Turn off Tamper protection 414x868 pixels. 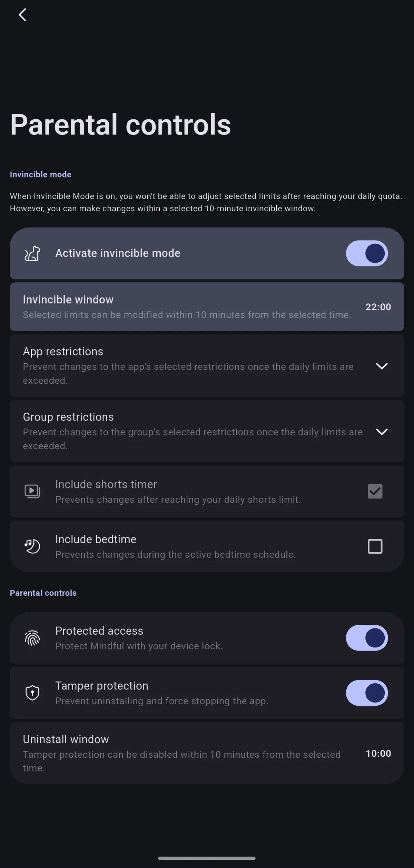367,693
